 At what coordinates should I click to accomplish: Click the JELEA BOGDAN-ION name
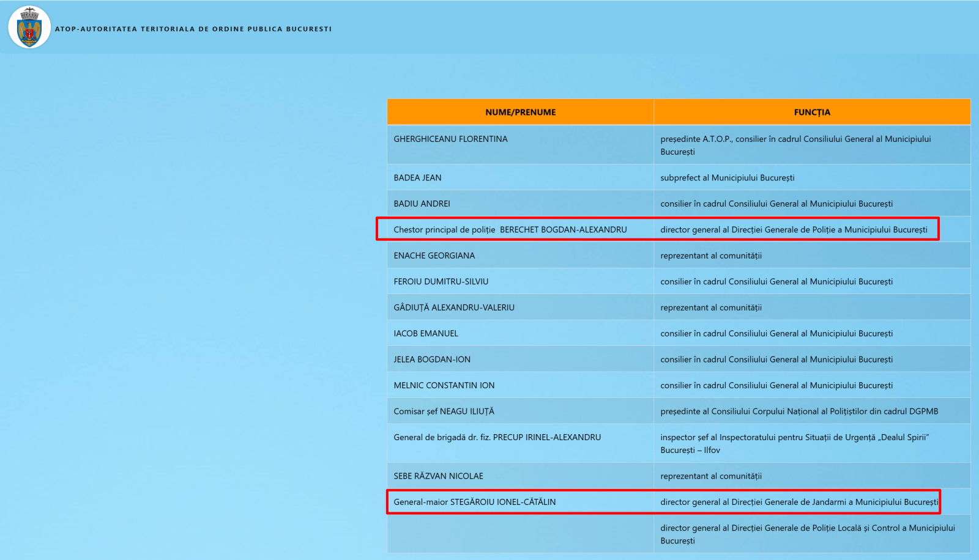point(432,359)
